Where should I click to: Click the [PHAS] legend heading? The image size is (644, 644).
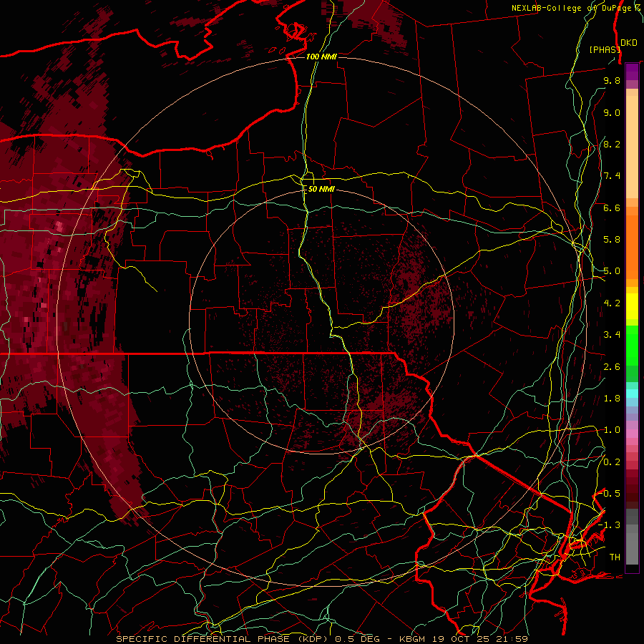click(x=605, y=49)
